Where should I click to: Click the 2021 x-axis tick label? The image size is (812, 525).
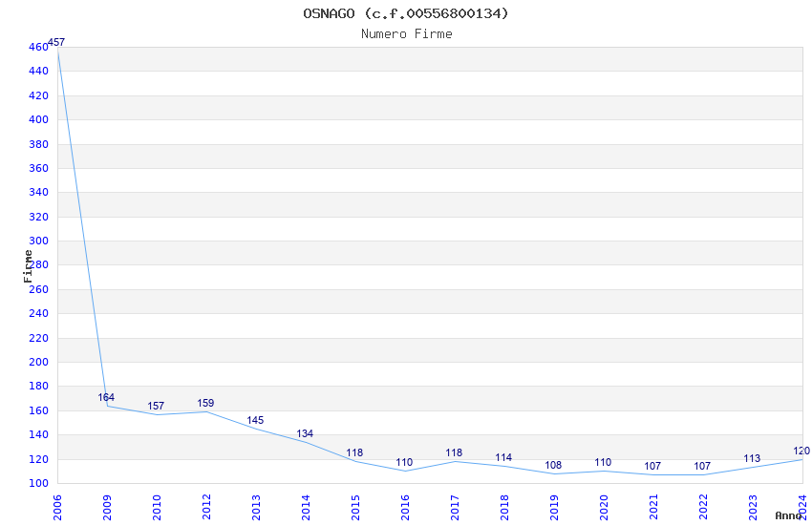coord(653,508)
